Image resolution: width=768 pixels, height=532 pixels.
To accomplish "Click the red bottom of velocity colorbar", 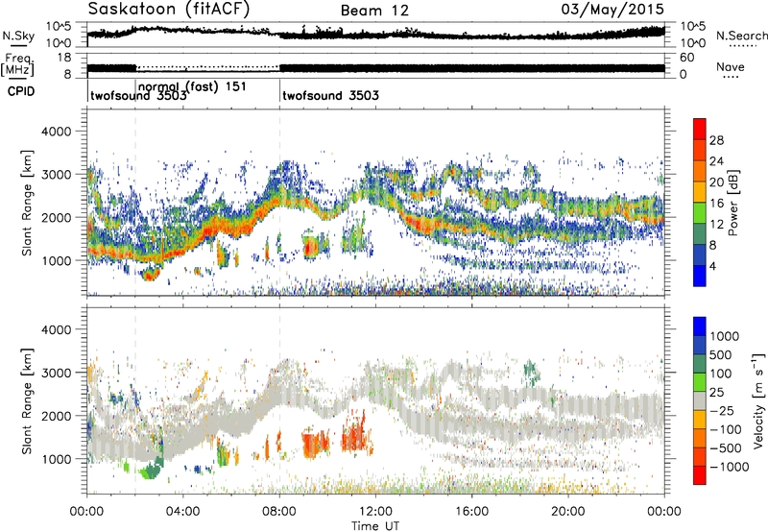I will pos(700,475).
